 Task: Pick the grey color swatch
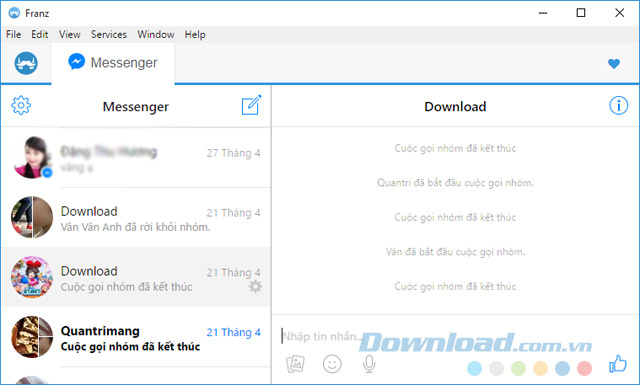[x=496, y=368]
